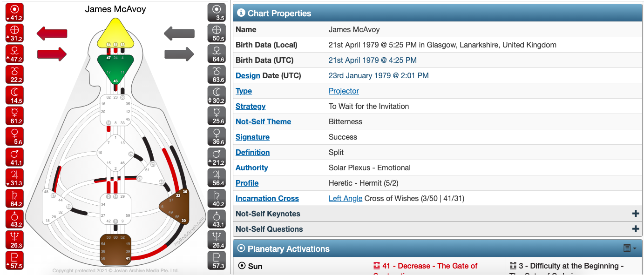The image size is (644, 275).
Task: Click the white Throat center square
Action: pyautogui.click(x=115, y=110)
